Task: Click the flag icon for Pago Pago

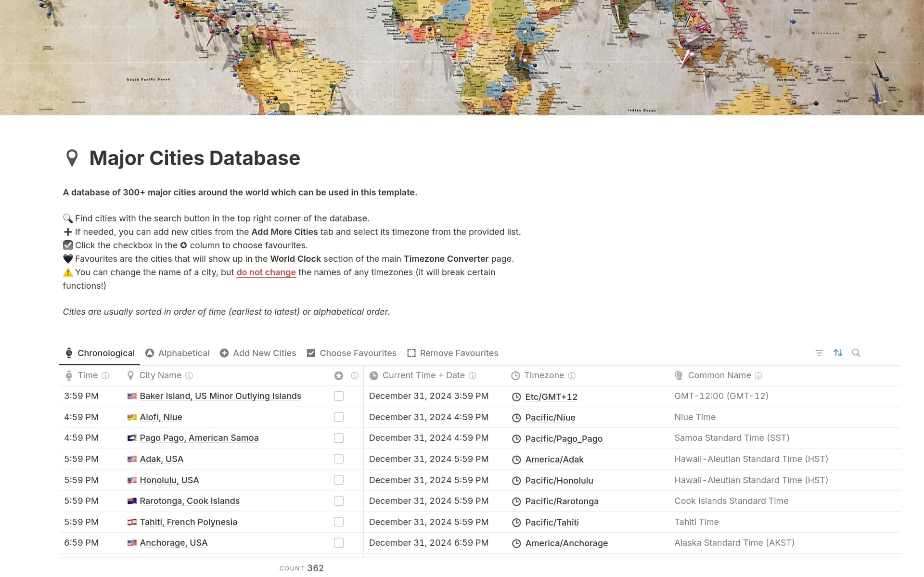Action: tap(132, 438)
